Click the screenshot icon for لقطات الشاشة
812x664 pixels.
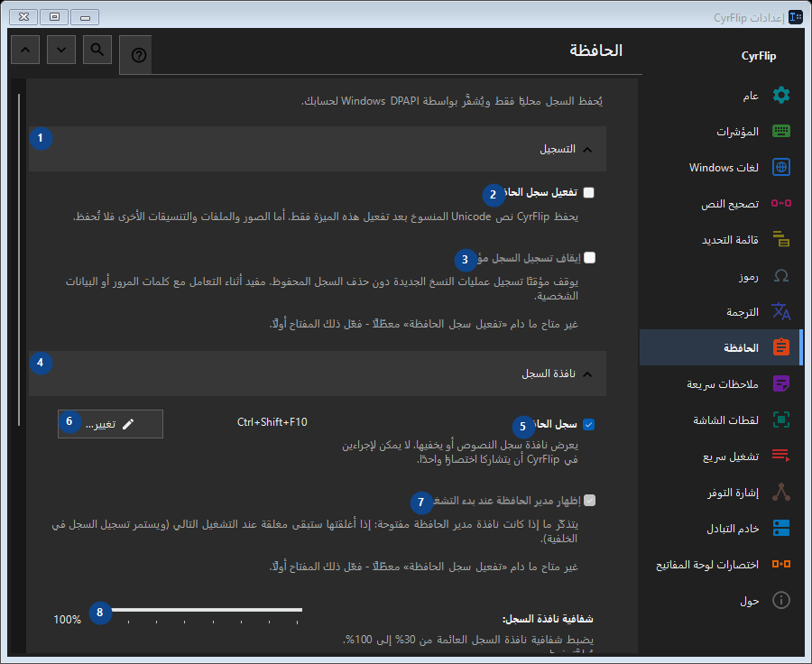781,420
